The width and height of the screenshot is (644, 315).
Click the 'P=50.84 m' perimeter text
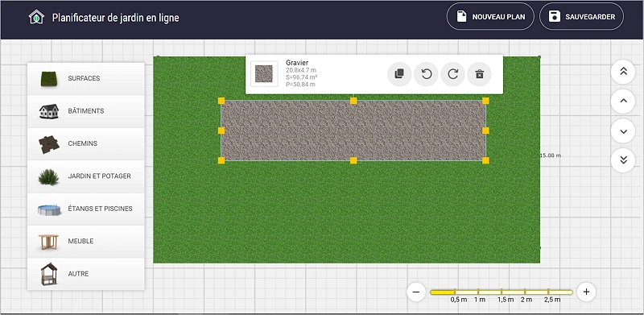click(300, 85)
